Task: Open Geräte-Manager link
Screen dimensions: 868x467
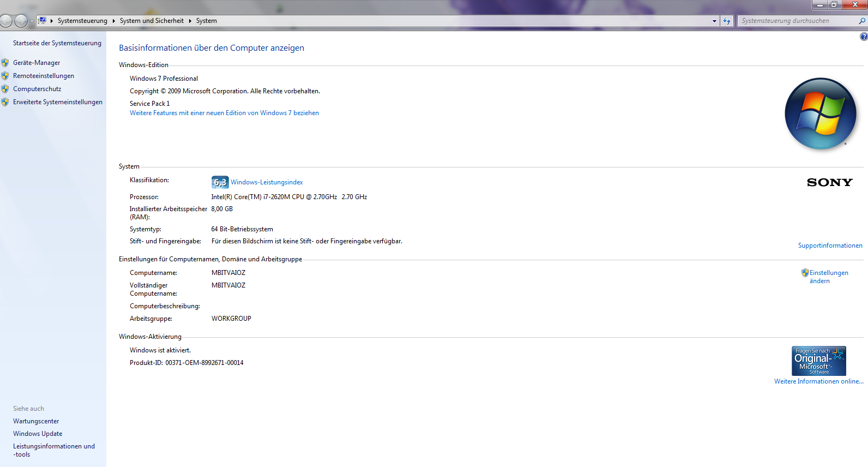Action: tap(37, 63)
